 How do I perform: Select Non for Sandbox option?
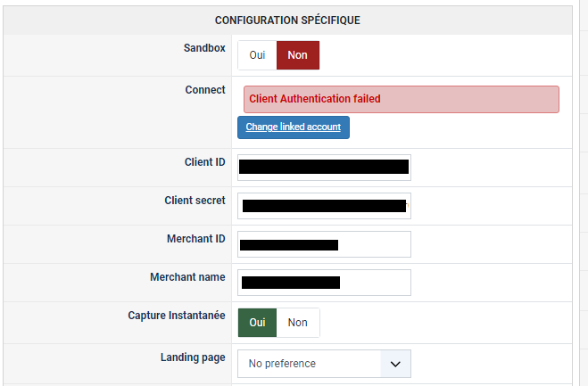(298, 55)
